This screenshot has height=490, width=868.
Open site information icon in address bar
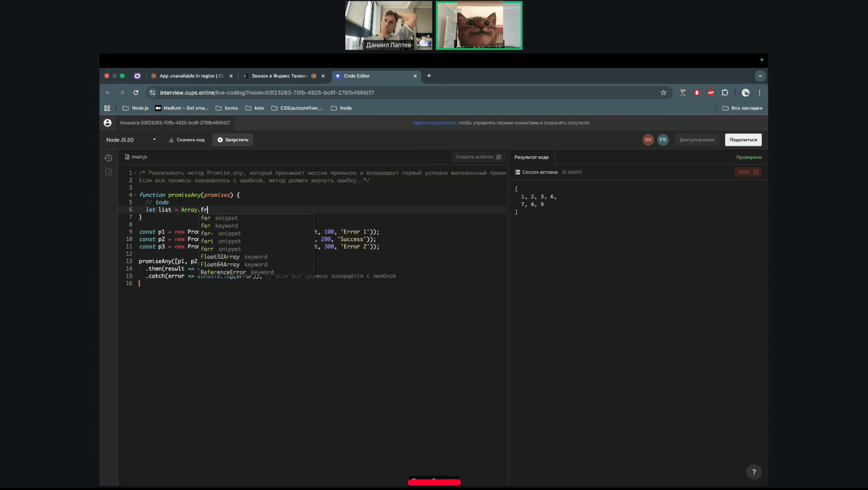(x=153, y=93)
